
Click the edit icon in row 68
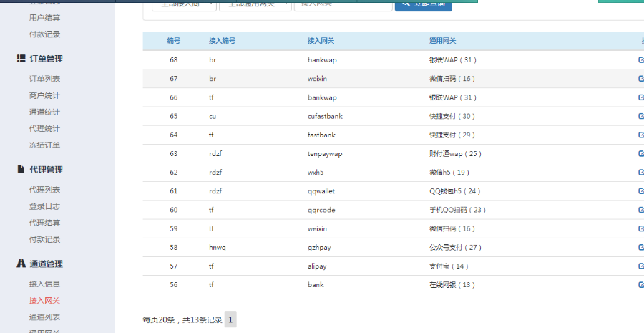(x=640, y=59)
